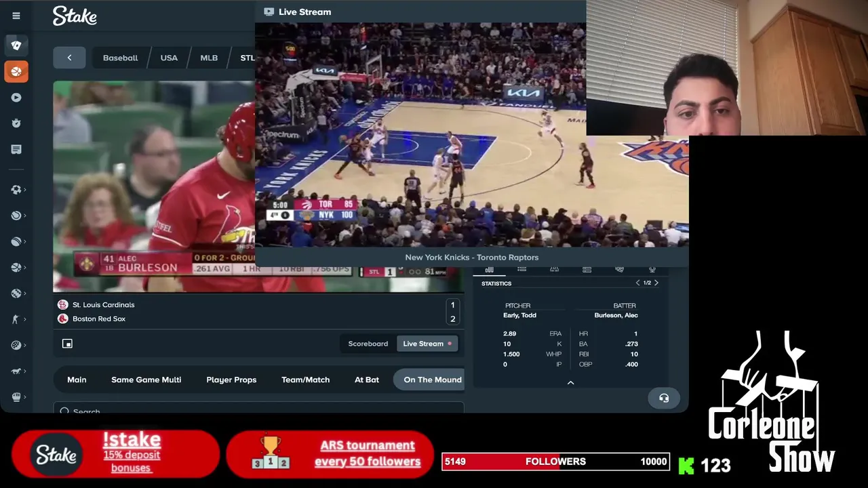Open the Same Game Multi tab
868x488 pixels.
pos(146,380)
